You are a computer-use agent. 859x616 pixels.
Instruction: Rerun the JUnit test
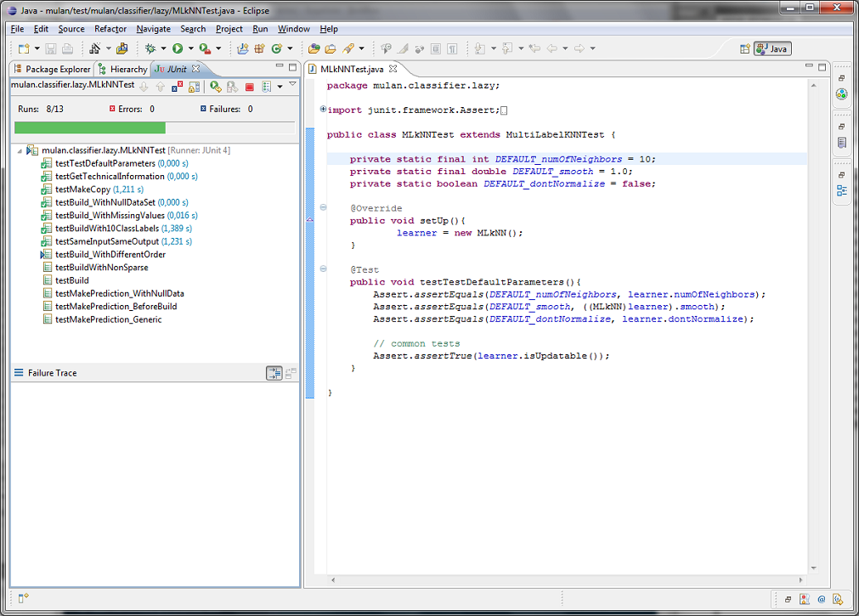tap(216, 87)
